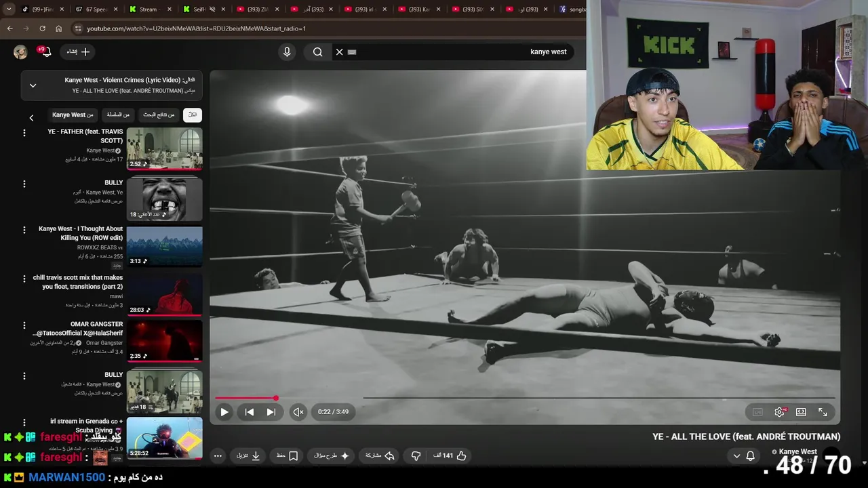Screen dimensions: 868x488
Task: Close the 67 Speed browser tab
Action: [115, 9]
